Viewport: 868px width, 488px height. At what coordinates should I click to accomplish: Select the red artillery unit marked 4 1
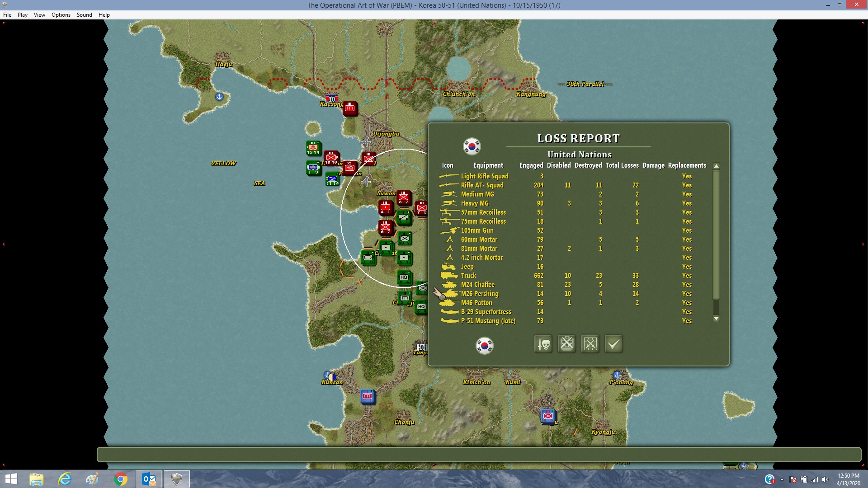click(x=386, y=207)
